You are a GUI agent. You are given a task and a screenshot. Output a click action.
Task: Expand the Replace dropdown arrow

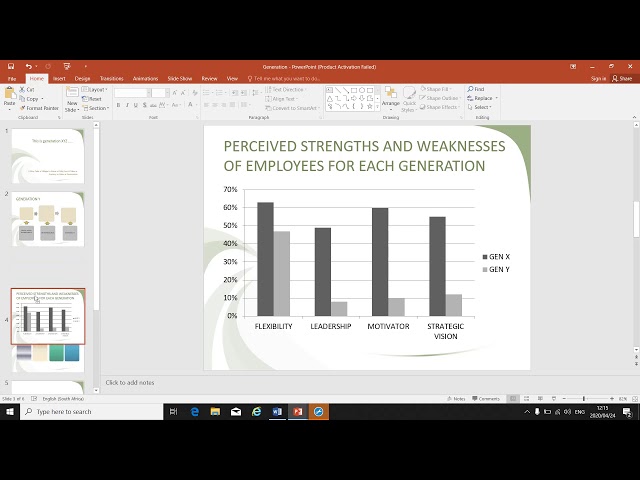click(x=497, y=98)
